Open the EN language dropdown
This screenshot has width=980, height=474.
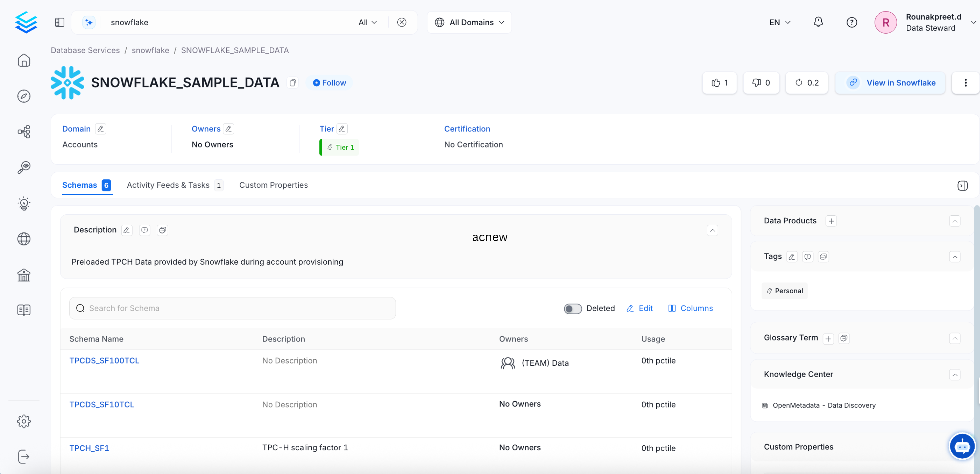coord(780,22)
